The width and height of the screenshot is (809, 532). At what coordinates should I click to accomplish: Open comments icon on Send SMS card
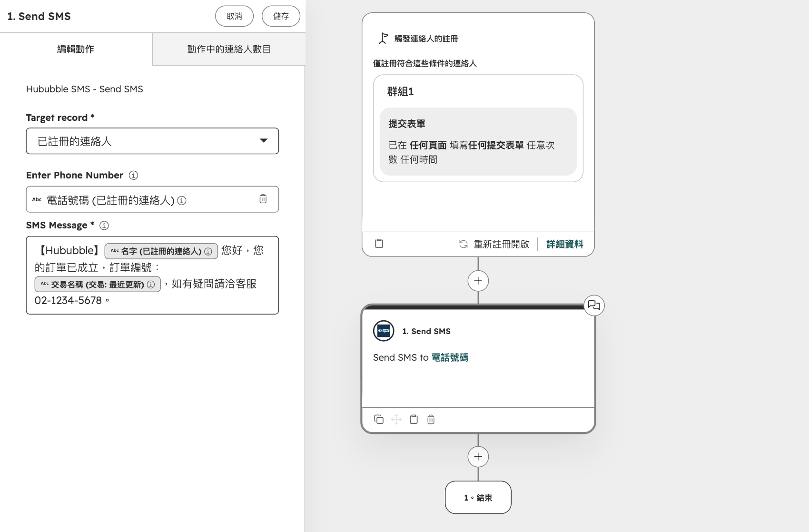click(x=594, y=305)
